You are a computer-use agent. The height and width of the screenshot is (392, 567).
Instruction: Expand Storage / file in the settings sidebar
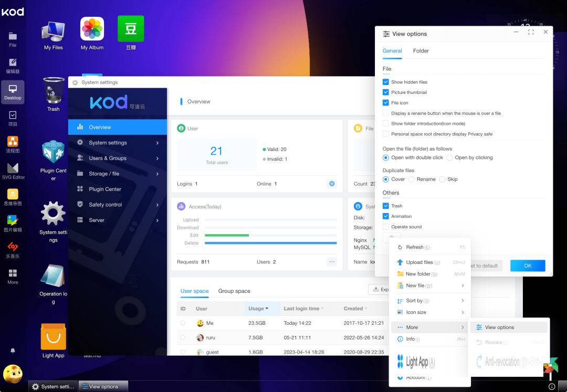[x=118, y=174]
